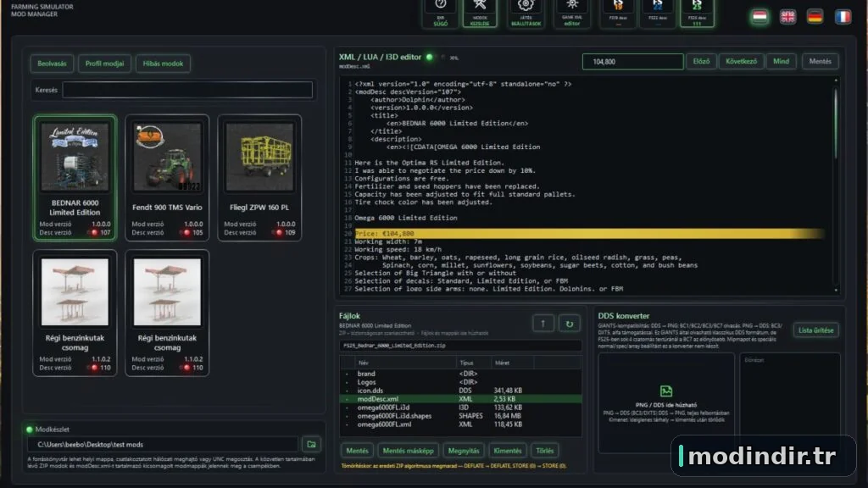Click the Logos folder row
Image resolution: width=868 pixels, height=488 pixels.
(460, 382)
